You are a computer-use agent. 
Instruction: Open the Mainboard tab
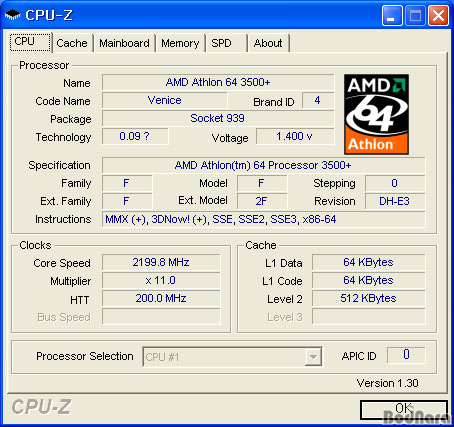click(x=124, y=43)
